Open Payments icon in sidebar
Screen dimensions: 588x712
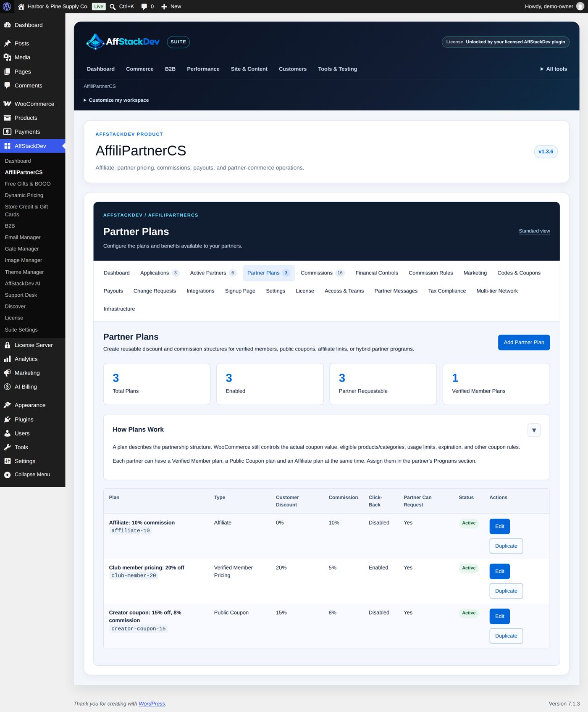[8, 132]
